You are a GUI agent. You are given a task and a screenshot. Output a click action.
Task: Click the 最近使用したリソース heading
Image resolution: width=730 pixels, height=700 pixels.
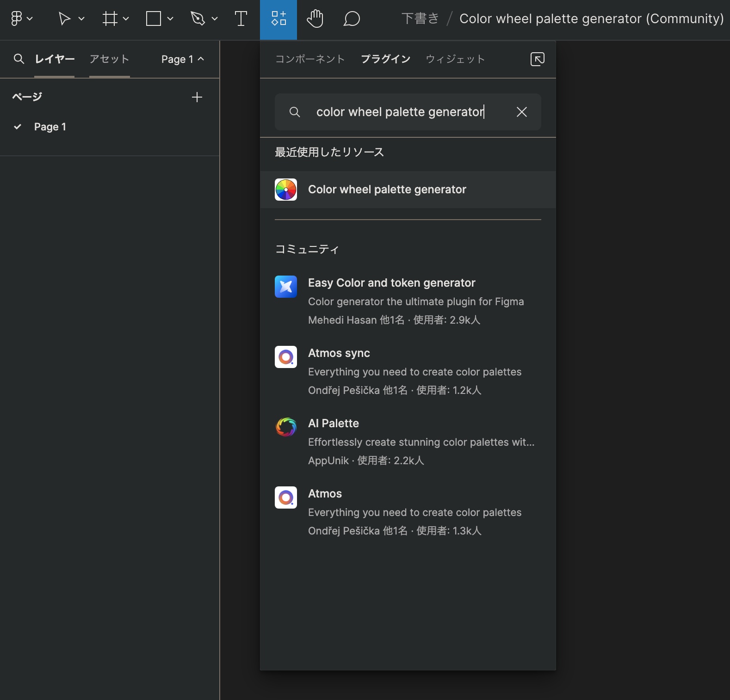click(329, 152)
